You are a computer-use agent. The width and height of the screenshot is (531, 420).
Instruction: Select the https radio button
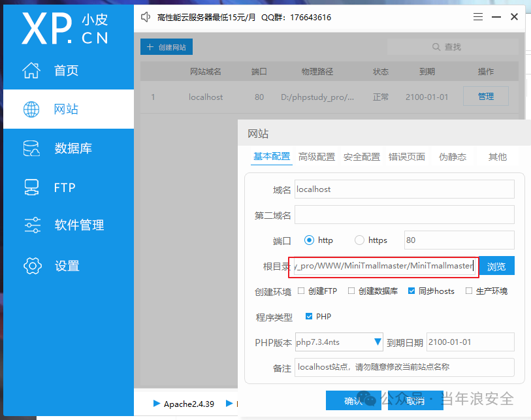[359, 240]
